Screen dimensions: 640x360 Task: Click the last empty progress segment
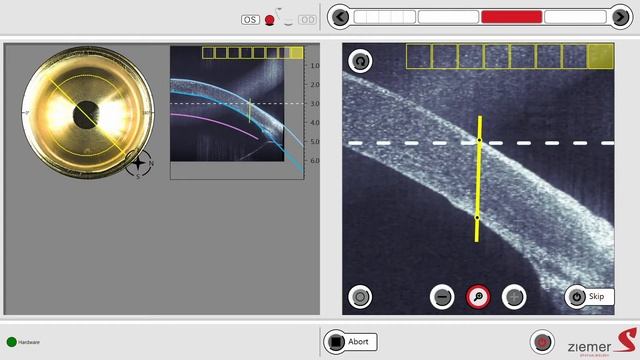click(575, 17)
